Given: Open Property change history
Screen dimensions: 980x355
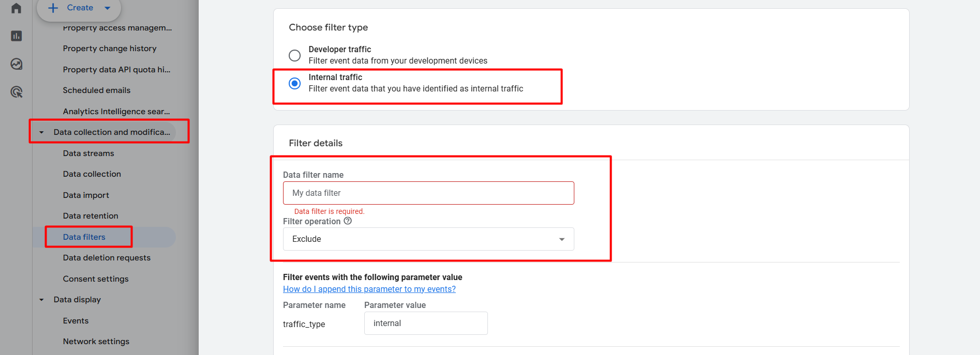Looking at the screenshot, I should pos(110,49).
